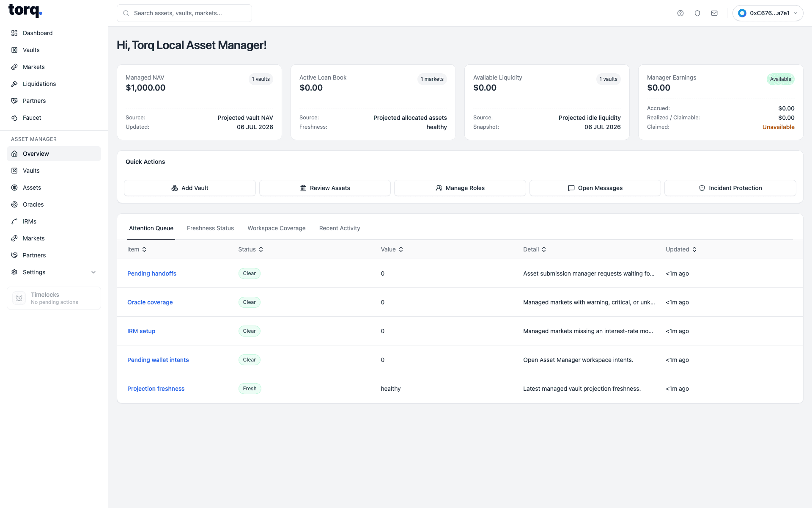Open Faucet in the sidebar
812x508 pixels.
(54, 118)
